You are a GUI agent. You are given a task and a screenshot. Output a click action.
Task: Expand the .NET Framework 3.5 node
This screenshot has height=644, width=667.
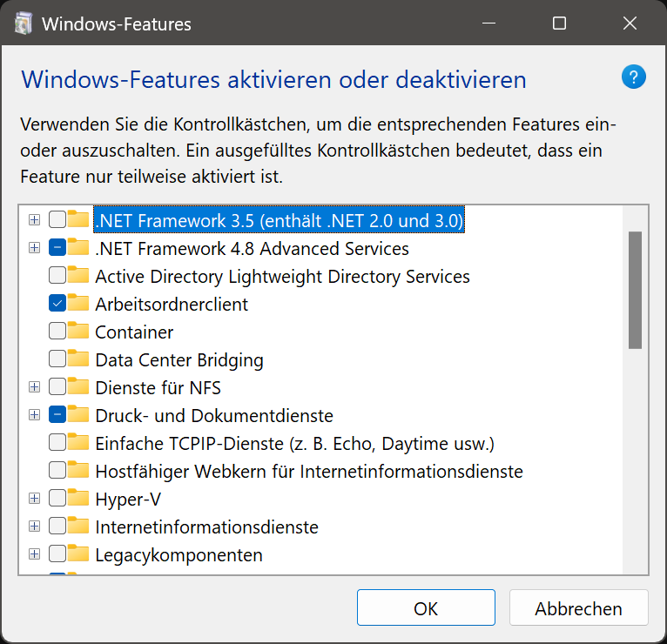click(x=34, y=220)
